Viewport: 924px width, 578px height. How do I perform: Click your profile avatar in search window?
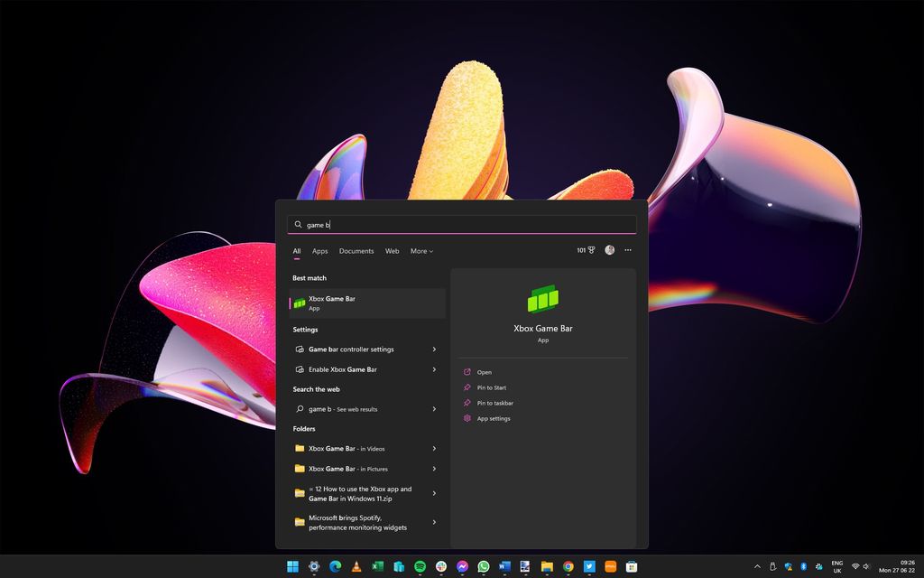(x=607, y=250)
